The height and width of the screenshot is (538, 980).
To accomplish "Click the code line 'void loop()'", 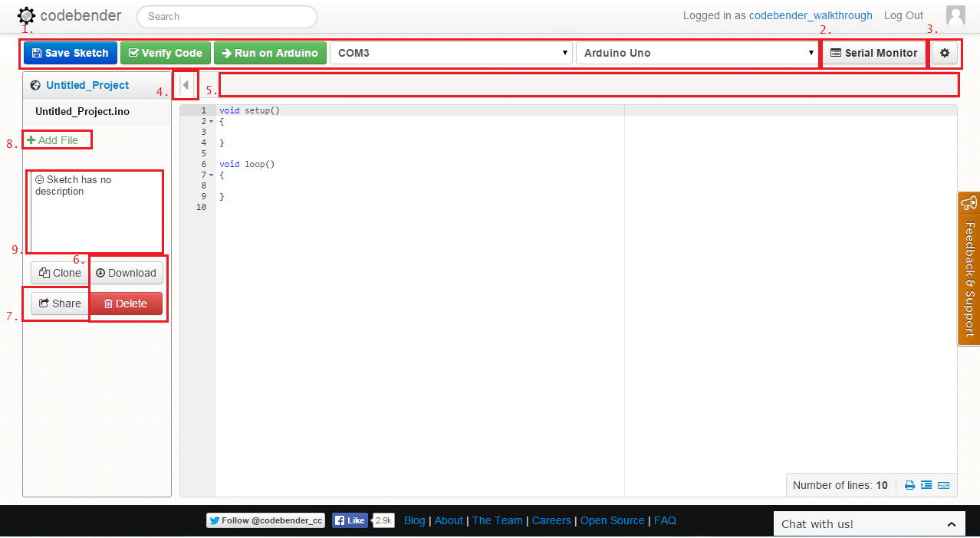I will point(247,164).
